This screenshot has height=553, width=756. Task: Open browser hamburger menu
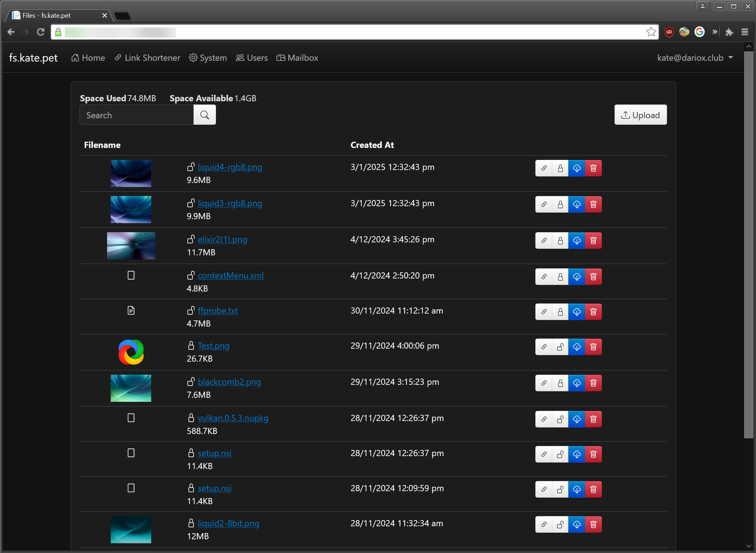744,32
